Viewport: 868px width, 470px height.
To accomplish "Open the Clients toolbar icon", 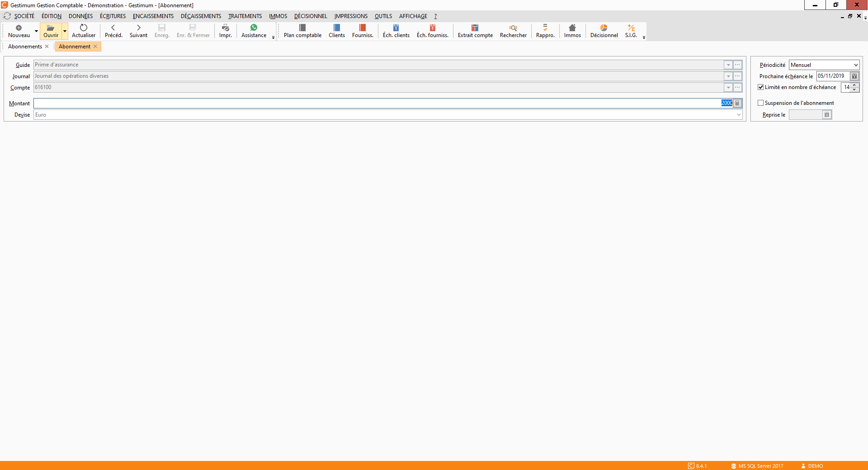I will [x=336, y=28].
